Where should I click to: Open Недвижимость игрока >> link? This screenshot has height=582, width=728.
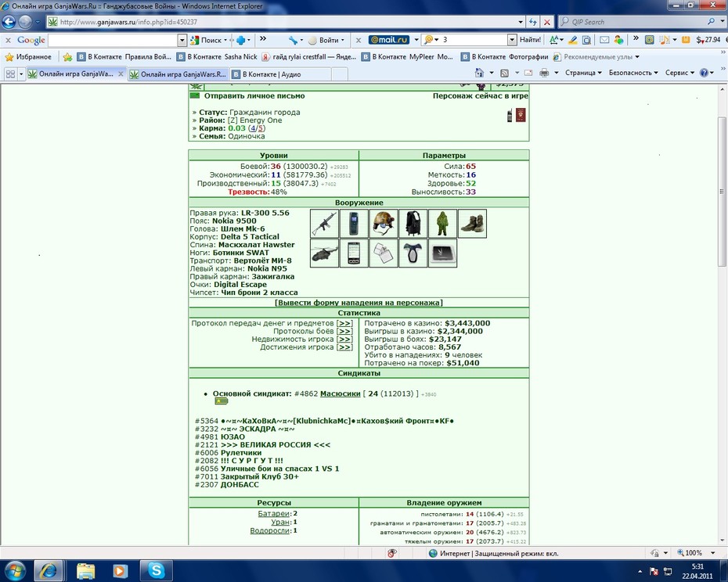344,339
